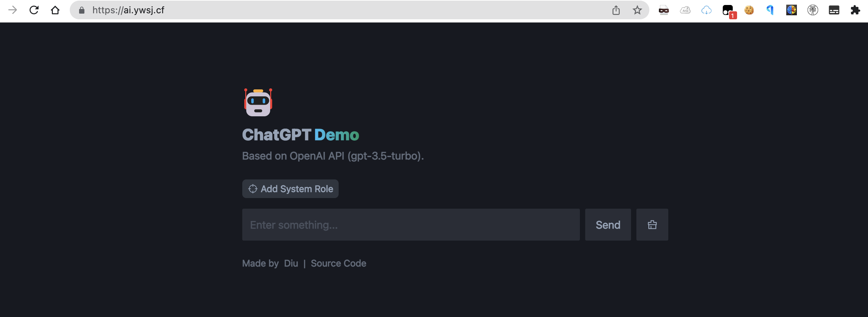Click the ChatGPT Demo heading
Image resolution: width=868 pixels, height=317 pixels.
coord(300,135)
